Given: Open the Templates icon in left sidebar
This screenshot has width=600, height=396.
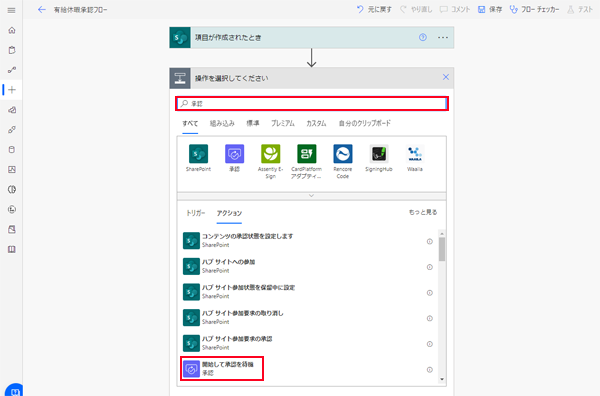Looking at the screenshot, I should (12, 110).
